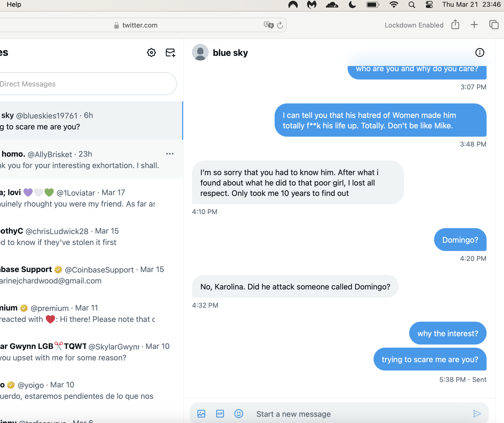Reload the twitter.com page
This screenshot has width=504, height=423.
point(280,25)
